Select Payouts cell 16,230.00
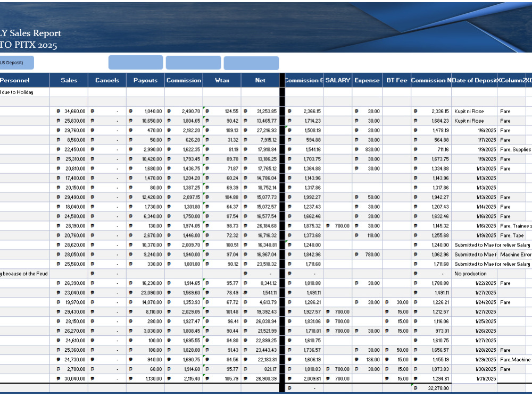532x398 pixels. (146, 283)
